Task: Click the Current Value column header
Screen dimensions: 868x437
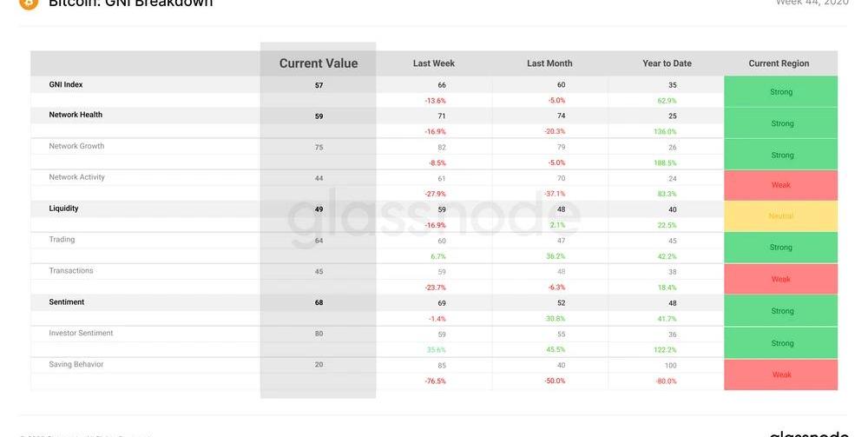Action: (x=318, y=63)
